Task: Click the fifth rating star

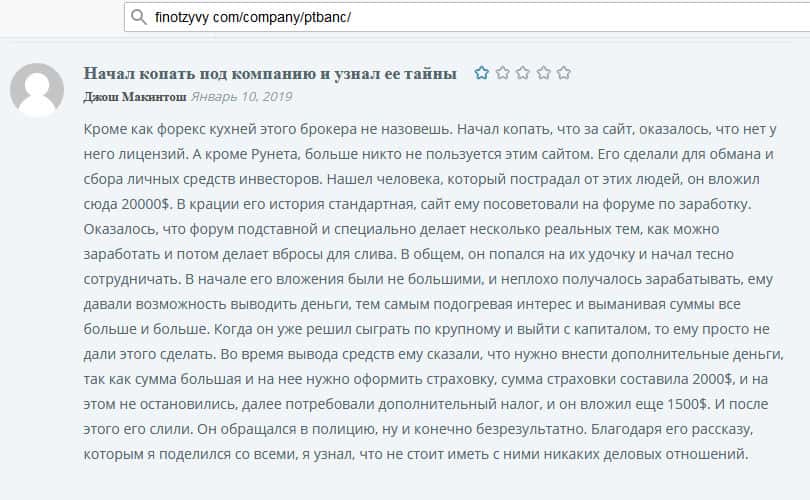Action: pos(564,73)
